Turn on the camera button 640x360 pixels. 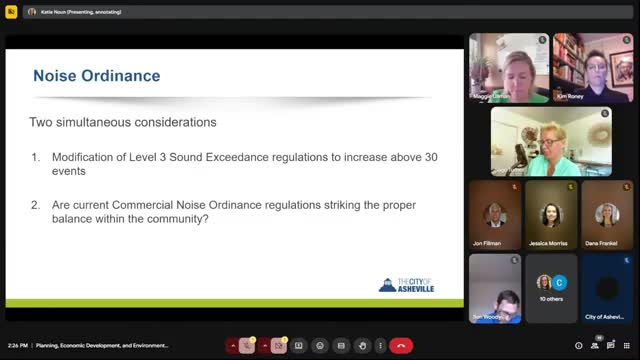(x=279, y=346)
